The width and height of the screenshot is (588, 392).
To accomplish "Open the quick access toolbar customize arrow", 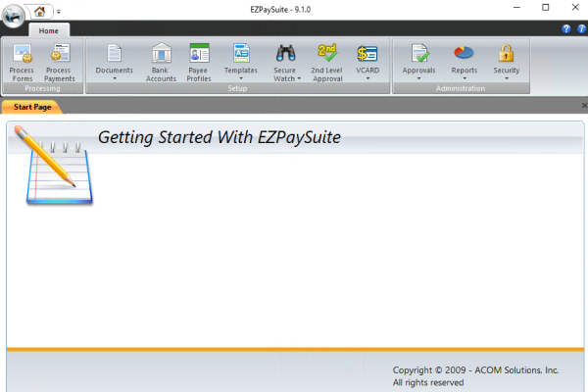I will [58, 12].
